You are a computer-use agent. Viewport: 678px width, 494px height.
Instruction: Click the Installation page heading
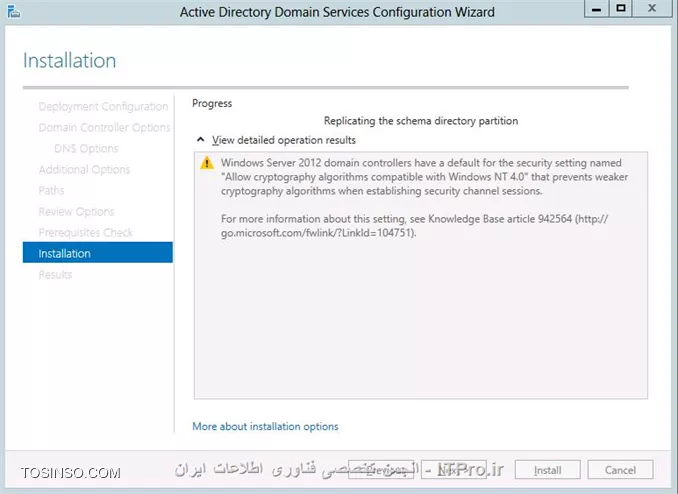(x=70, y=61)
